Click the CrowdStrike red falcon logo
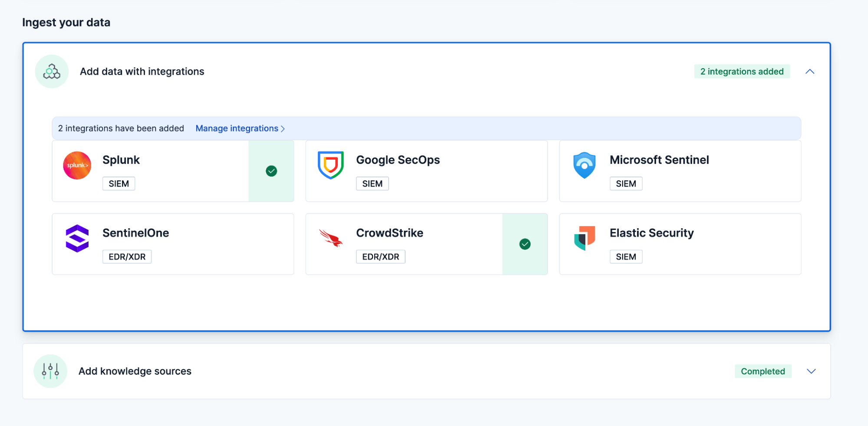Screen dimensions: 868x426 point(331,238)
